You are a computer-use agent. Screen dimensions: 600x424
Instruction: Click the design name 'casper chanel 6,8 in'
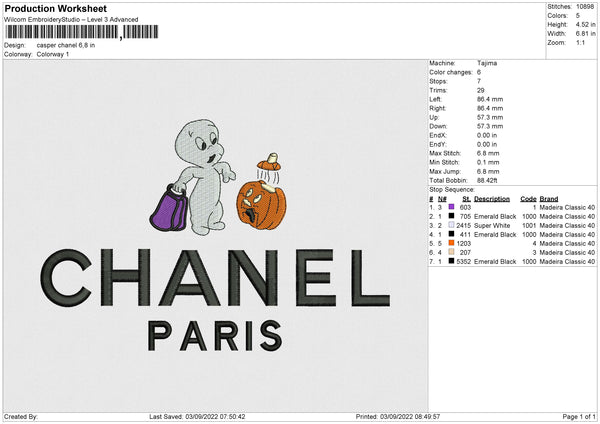pos(66,45)
